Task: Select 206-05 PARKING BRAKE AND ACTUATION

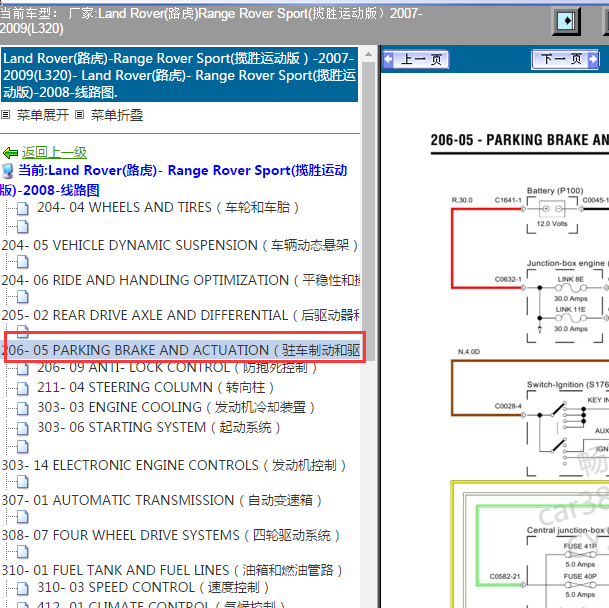Action: [181, 350]
